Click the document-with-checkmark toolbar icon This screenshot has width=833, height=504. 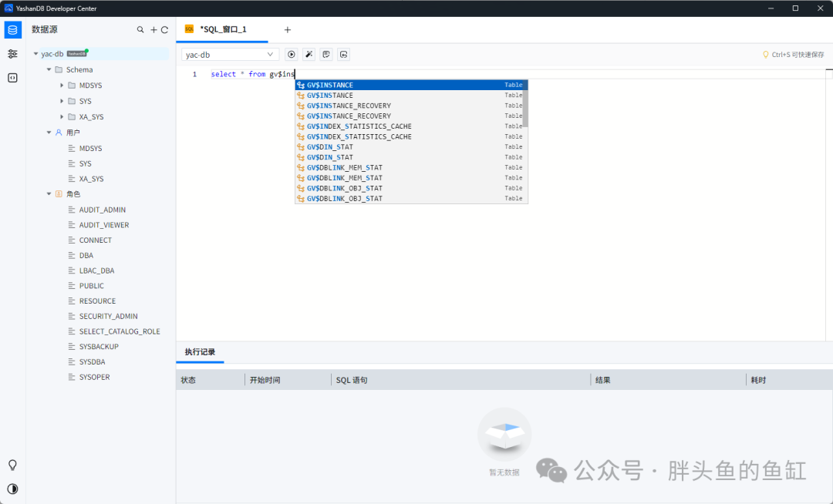tap(326, 55)
